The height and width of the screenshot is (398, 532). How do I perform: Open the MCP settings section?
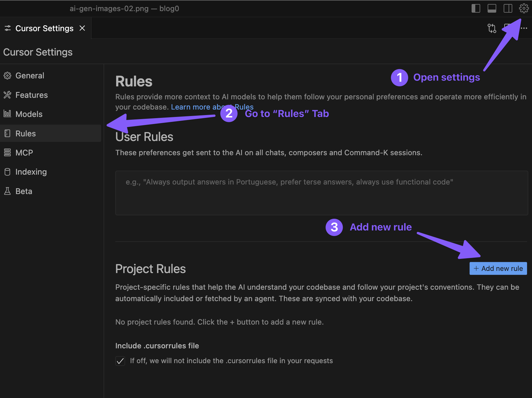click(x=51, y=153)
